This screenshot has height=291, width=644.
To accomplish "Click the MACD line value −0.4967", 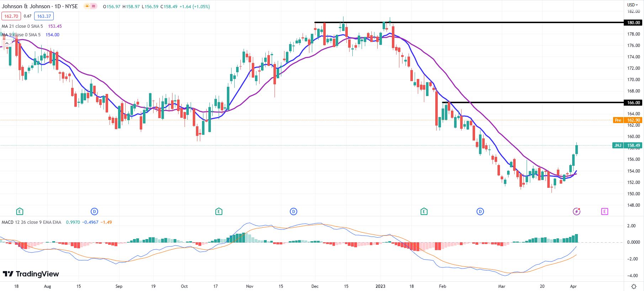I will tap(90, 222).
